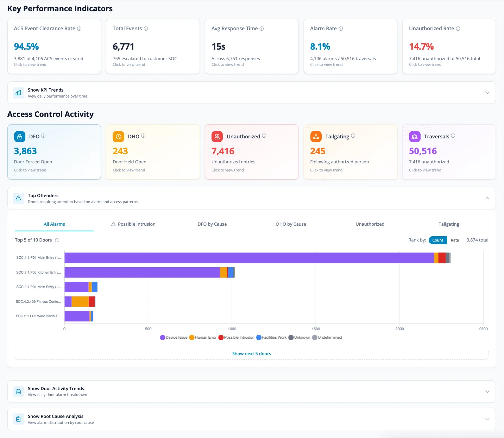The image size is (504, 438).
Task: Toggle Facilities Work legend swatch
Action: 259,337
